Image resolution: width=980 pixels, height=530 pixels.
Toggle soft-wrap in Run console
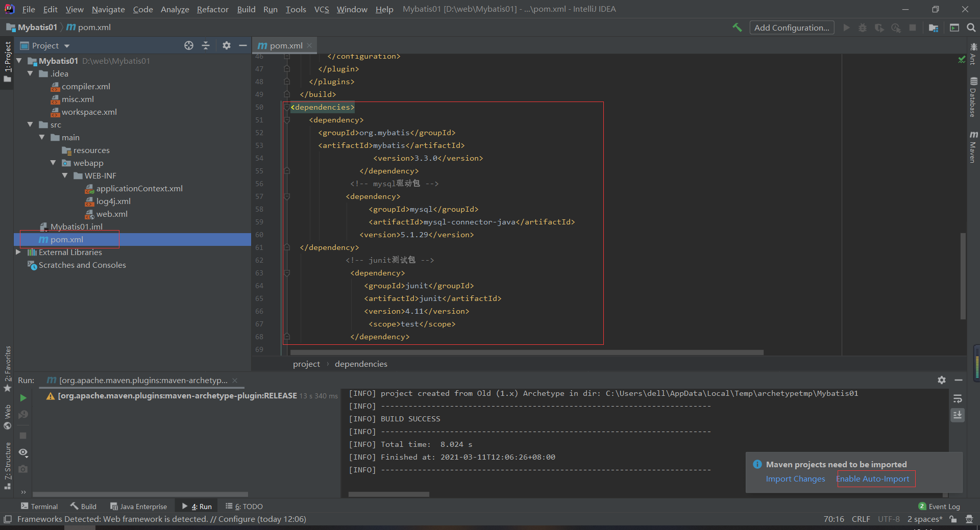click(x=958, y=398)
